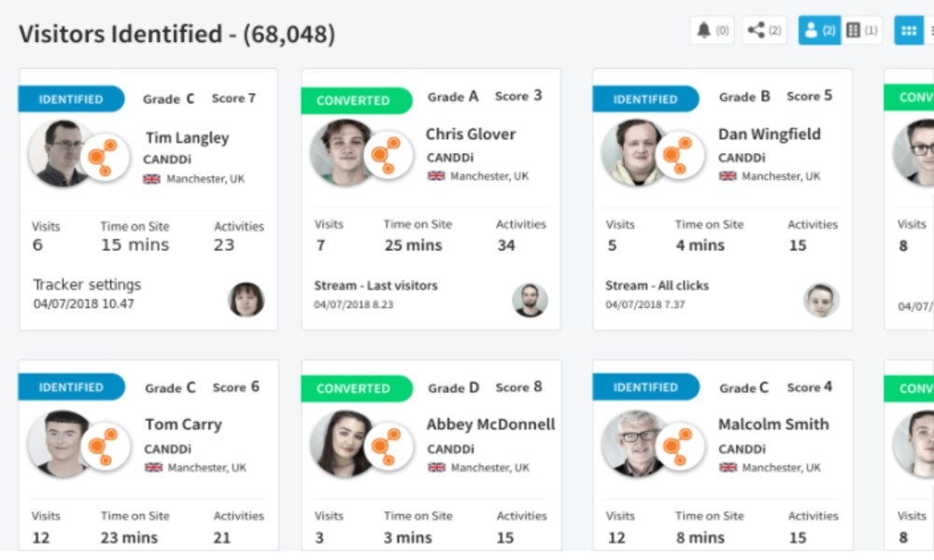Click UK flag on Tim Langley card
The width and height of the screenshot is (934, 560).
[x=152, y=179]
